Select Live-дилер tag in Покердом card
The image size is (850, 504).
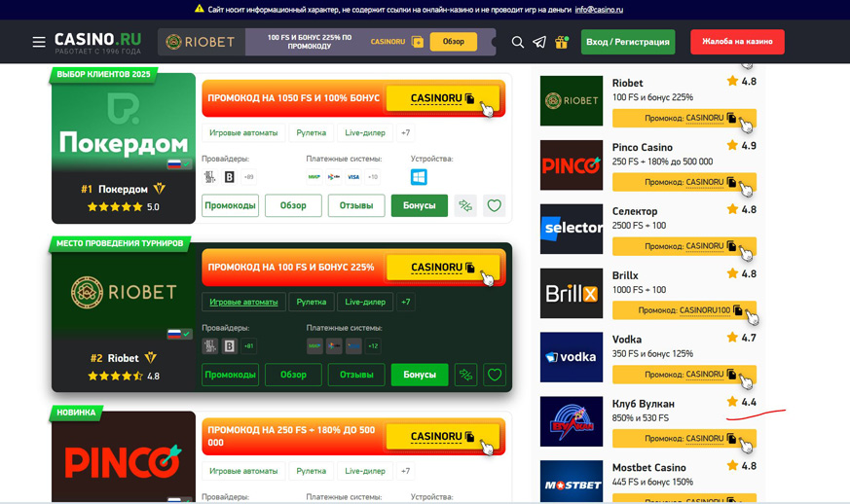click(365, 132)
